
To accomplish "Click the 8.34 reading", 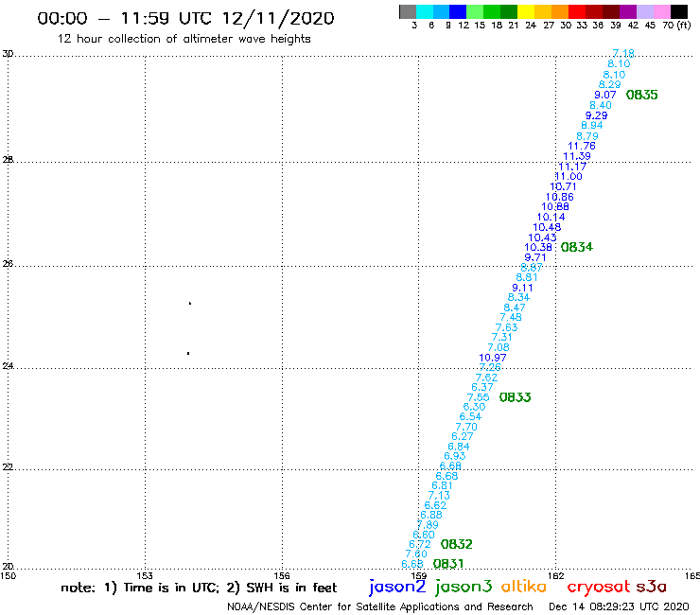I will click(518, 297).
